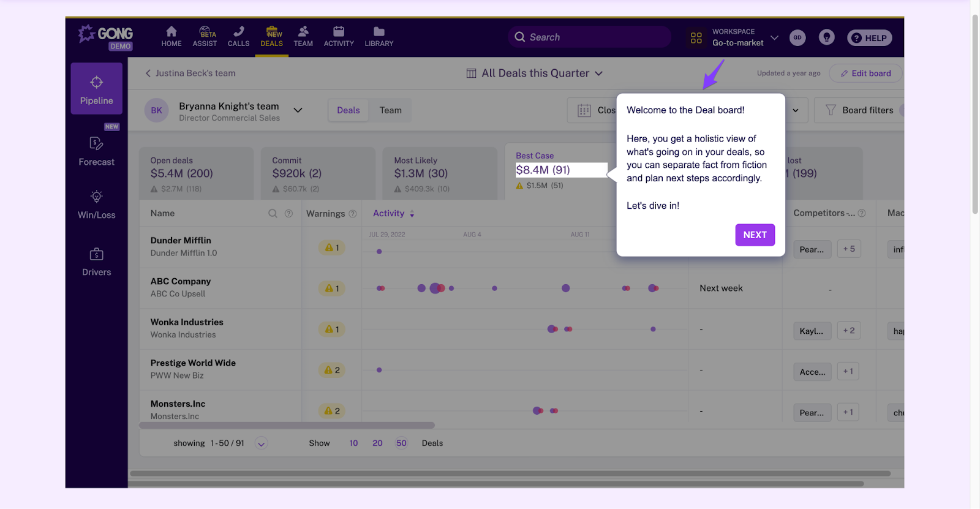Click the Pear... competitor tag for Dunder Mifflin

point(812,249)
